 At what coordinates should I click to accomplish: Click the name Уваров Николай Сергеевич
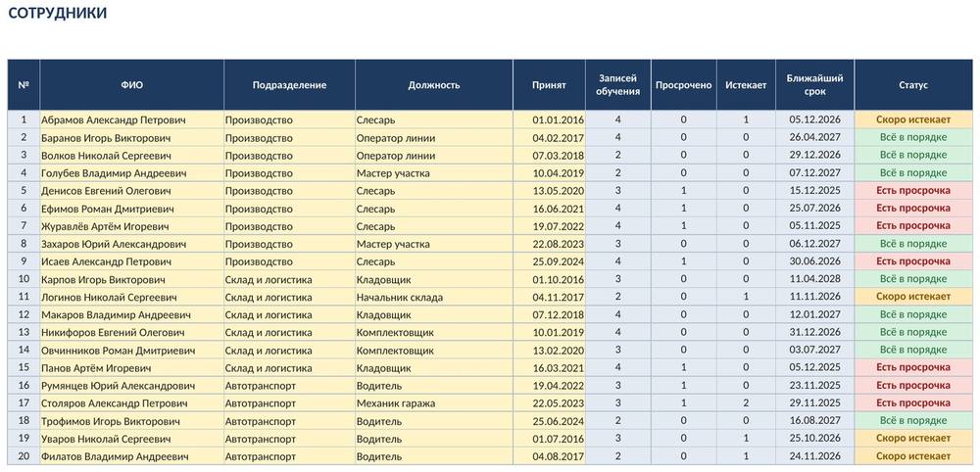coord(107,439)
